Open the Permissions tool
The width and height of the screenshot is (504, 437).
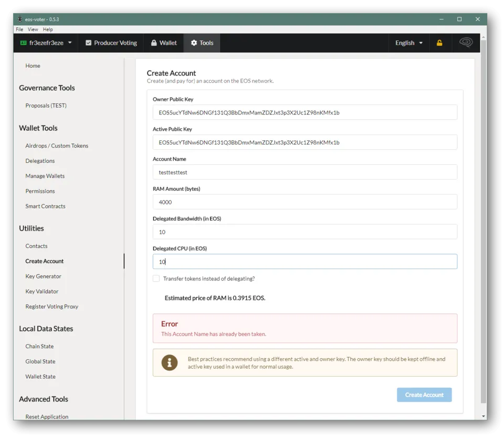[40, 191]
